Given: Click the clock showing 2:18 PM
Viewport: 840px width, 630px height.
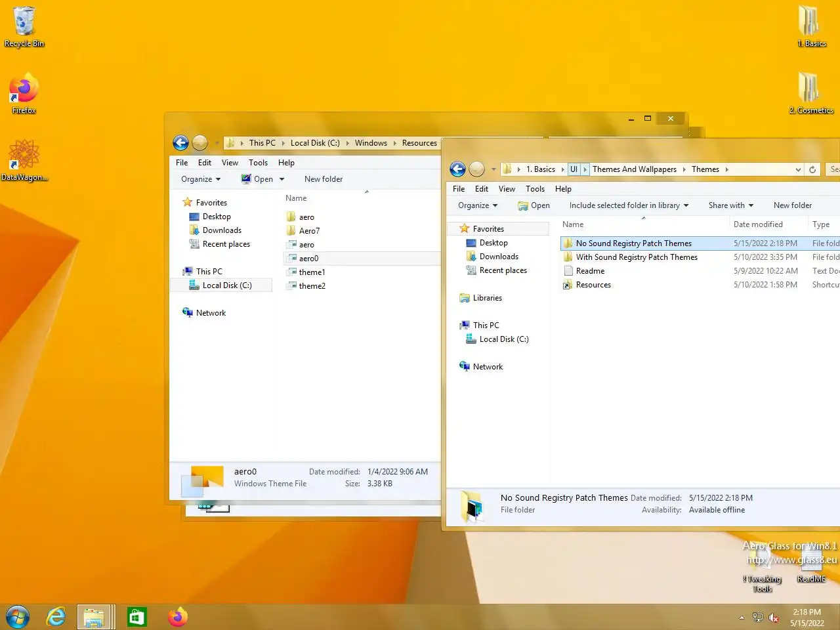Looking at the screenshot, I should (x=807, y=618).
